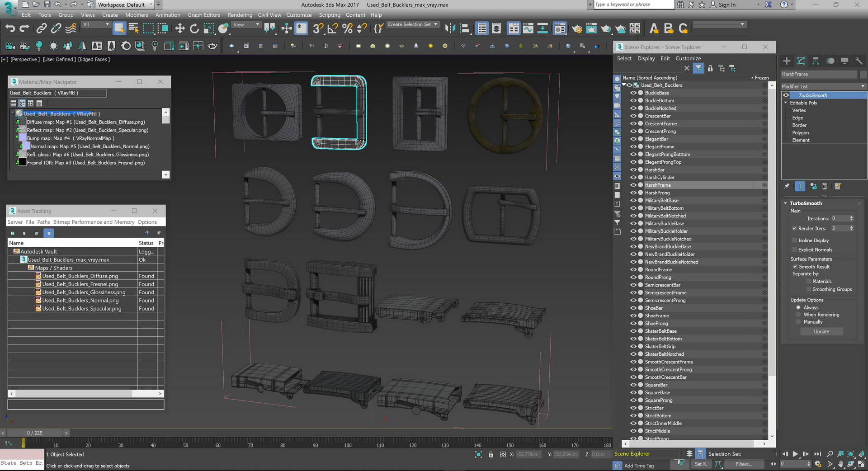
Task: Uncheck the Smooth Result checkbox
Action: point(795,267)
